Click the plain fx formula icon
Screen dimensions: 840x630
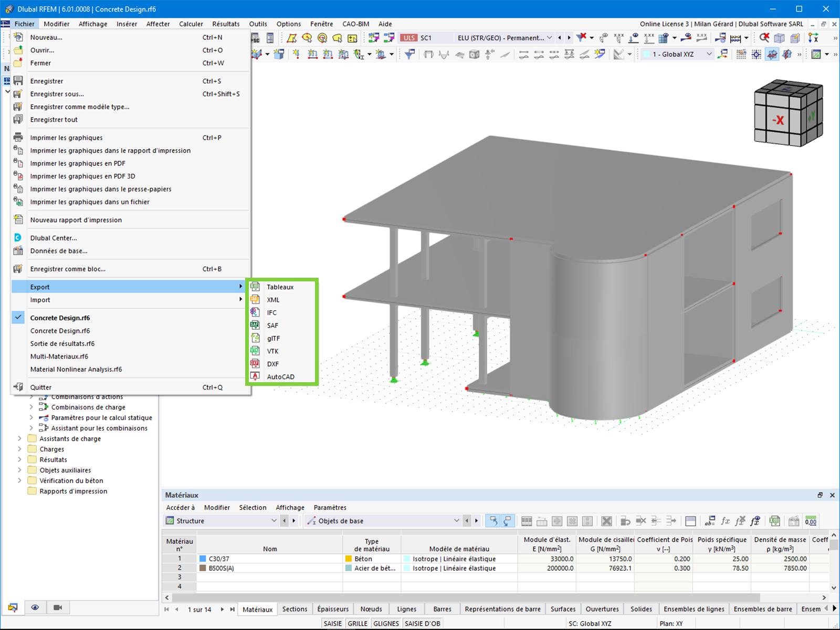[x=725, y=521]
